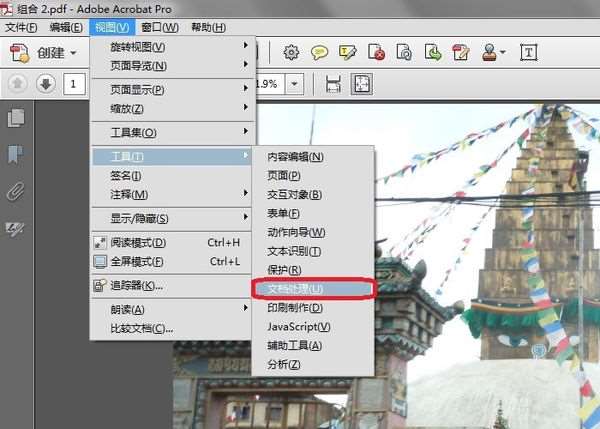Select 印刷制作(D) tool
The width and height of the screenshot is (600, 429).
[313, 308]
